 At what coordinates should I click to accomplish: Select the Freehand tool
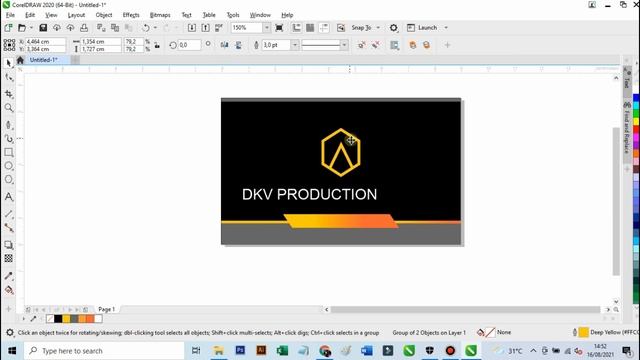point(9,125)
